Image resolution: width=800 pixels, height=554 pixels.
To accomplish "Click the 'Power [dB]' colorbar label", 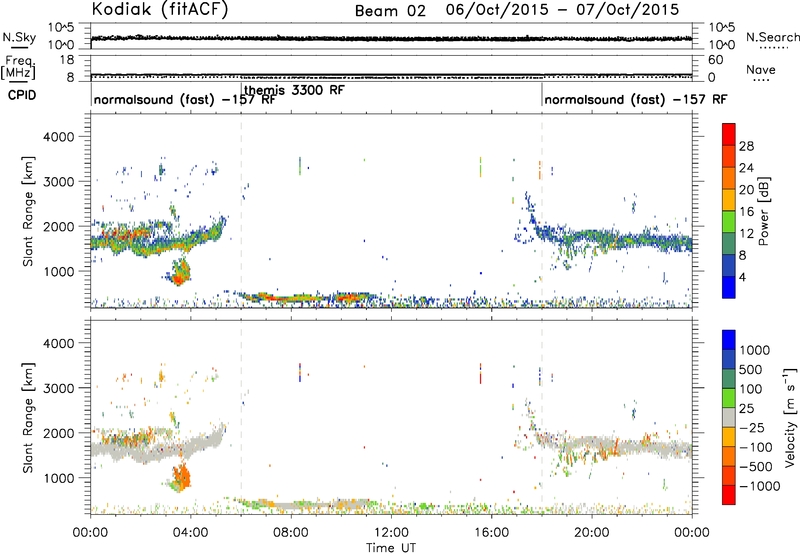I will (x=763, y=211).
